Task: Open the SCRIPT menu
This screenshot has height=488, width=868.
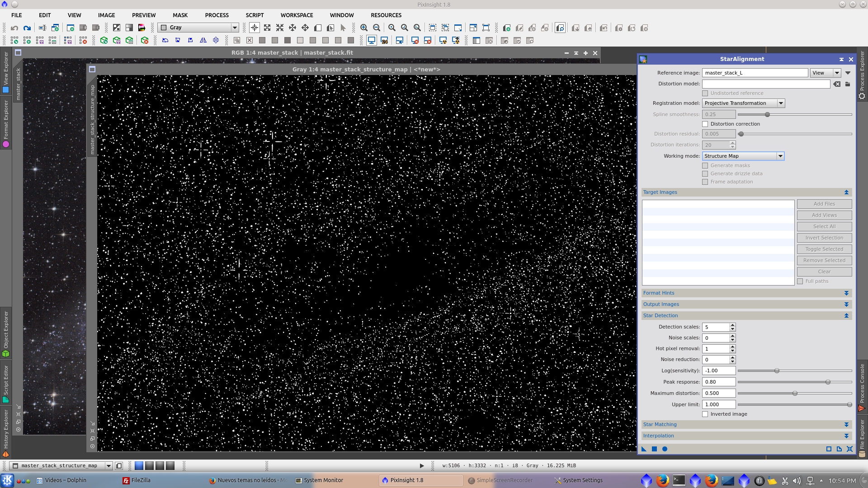Action: (x=255, y=15)
